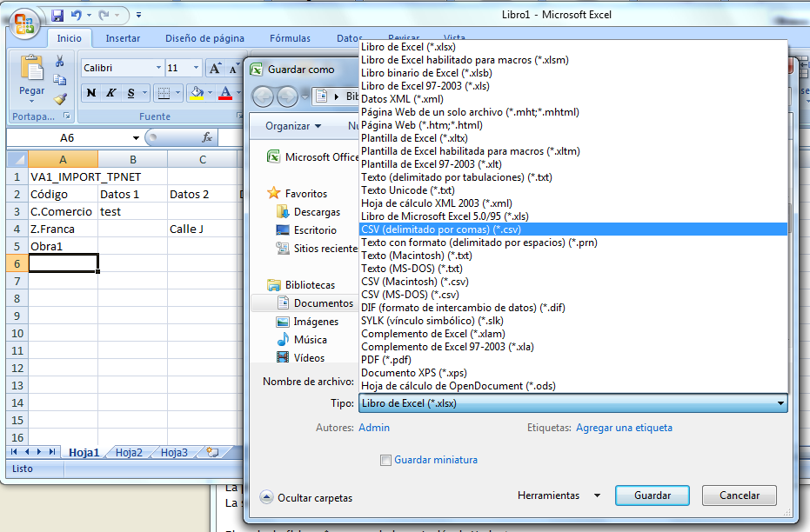Open the font size dropdown next to 11
The image size is (810, 532).
[196, 68]
